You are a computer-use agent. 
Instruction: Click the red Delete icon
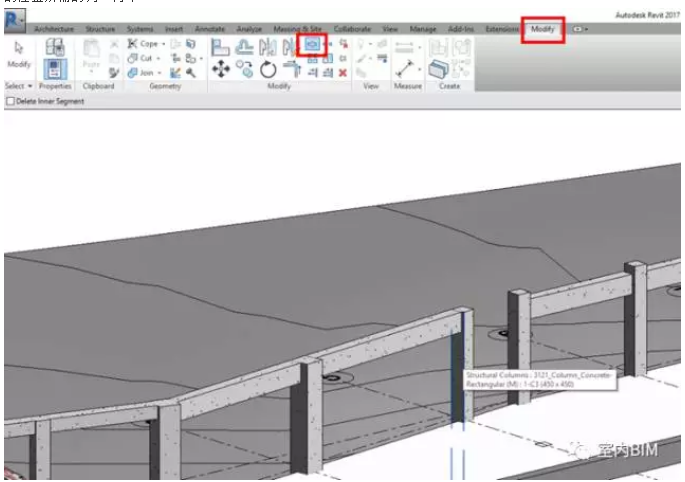(343, 72)
